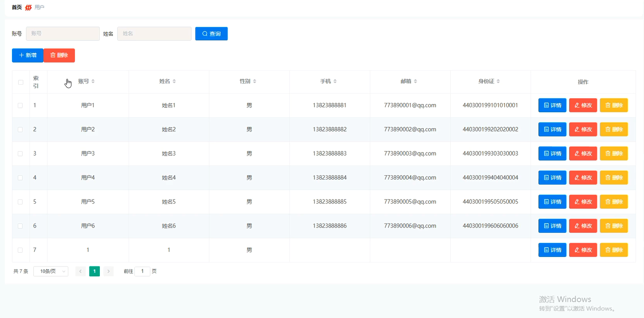644x318 pixels.
Task: Check the row for 用户5
Action: [x=20, y=202]
